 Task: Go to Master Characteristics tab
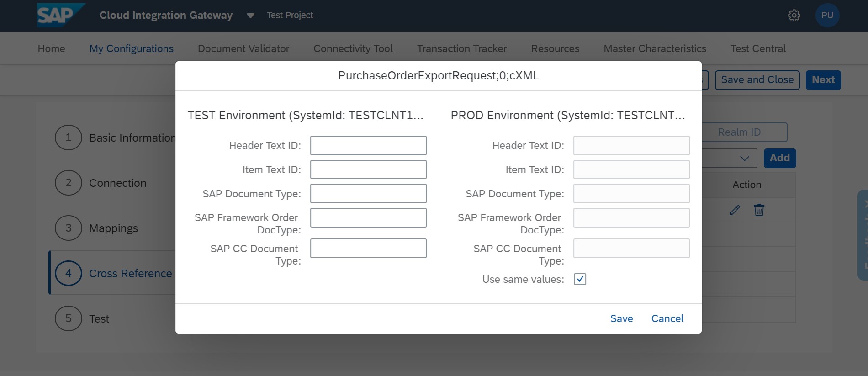655,48
